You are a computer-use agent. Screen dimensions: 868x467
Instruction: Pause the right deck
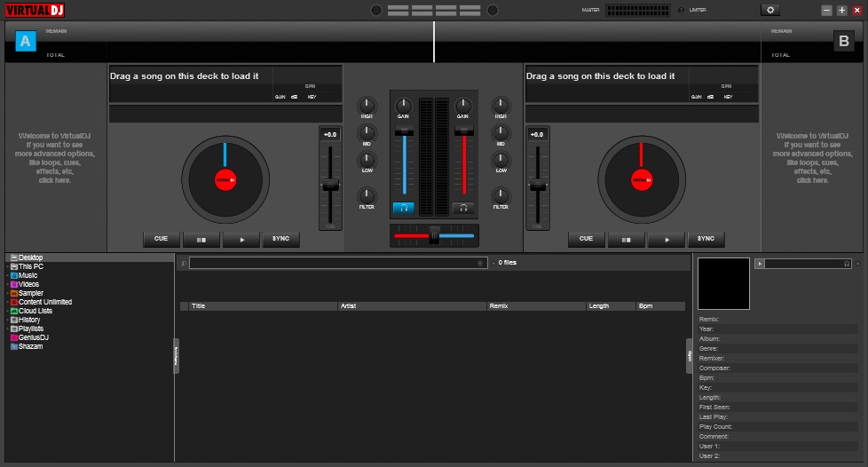626,240
